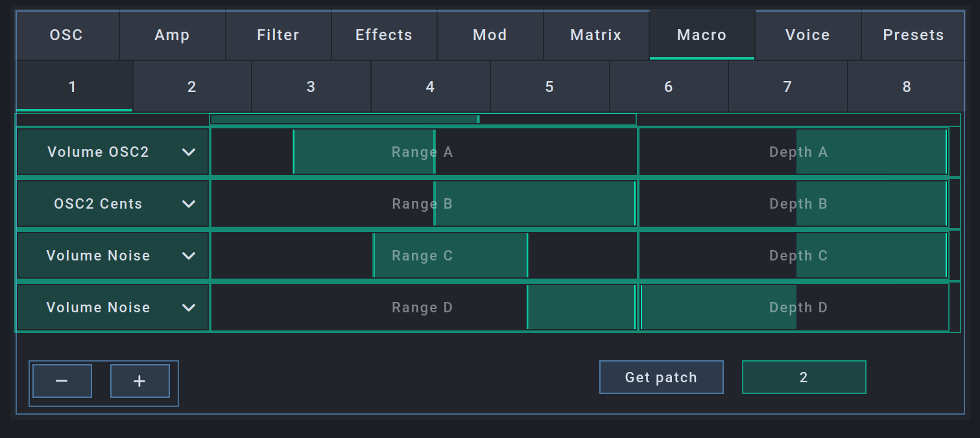
Task: Go to the Effects tab
Action: tap(384, 35)
